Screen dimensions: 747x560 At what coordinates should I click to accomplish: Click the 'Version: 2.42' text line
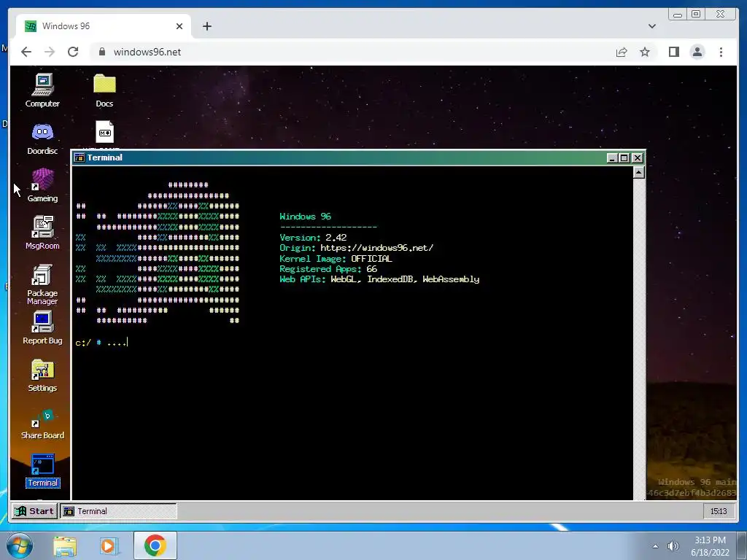(313, 237)
